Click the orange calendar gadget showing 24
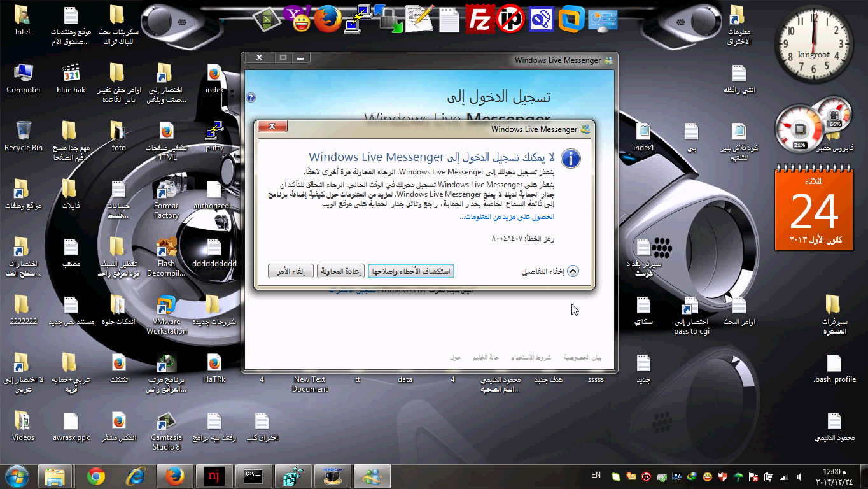 (814, 208)
